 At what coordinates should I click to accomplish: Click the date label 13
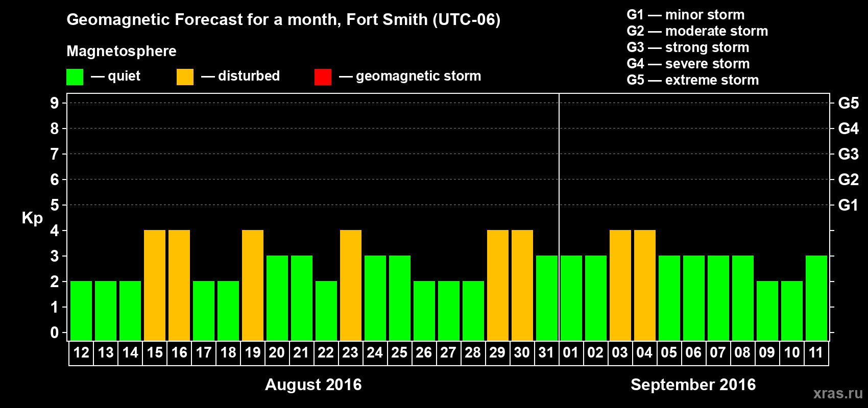(106, 353)
